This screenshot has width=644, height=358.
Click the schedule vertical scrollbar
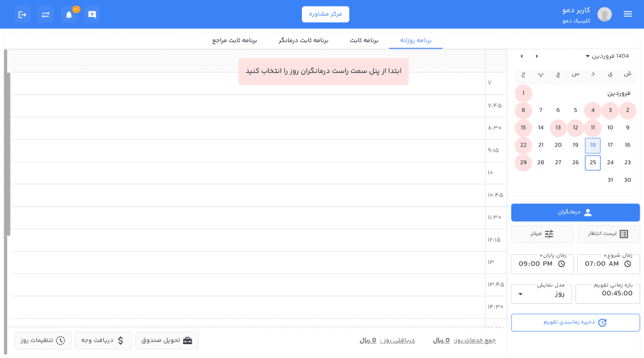[8, 154]
